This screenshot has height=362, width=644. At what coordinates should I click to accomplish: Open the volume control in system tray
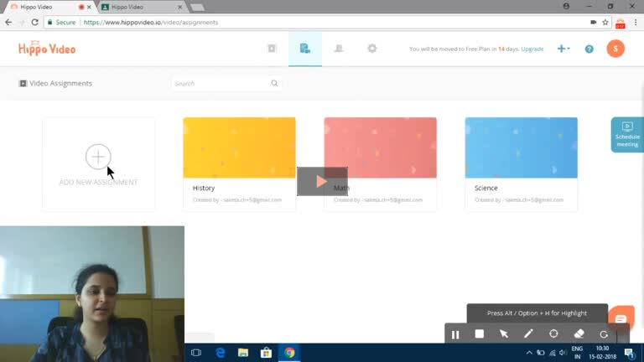click(563, 353)
